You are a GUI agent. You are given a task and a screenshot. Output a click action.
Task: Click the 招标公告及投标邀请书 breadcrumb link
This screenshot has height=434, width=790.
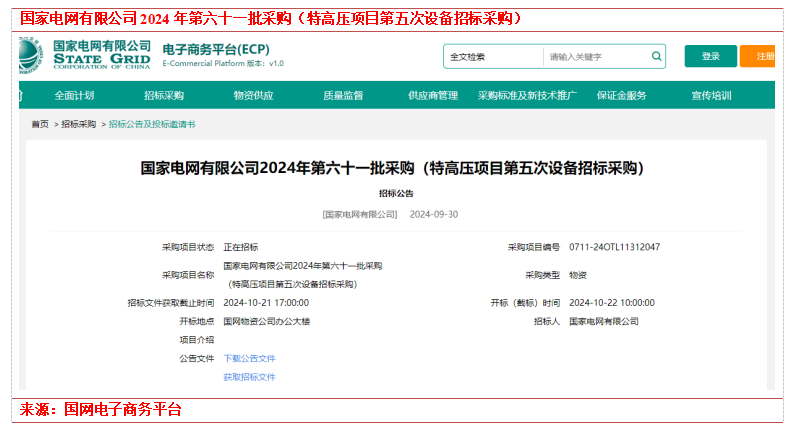151,125
